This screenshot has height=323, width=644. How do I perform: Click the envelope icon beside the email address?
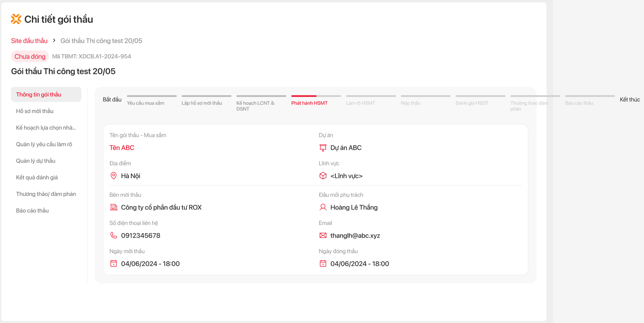323,236
